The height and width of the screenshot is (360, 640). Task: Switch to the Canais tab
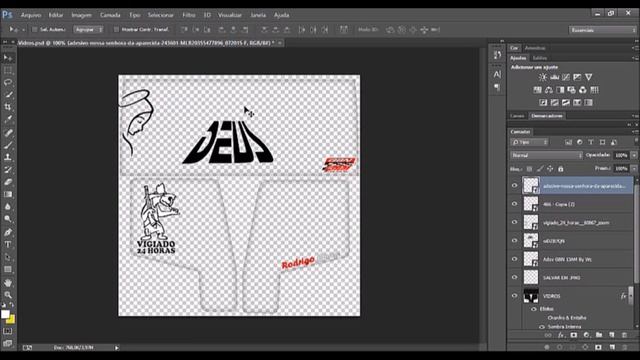[x=517, y=116]
